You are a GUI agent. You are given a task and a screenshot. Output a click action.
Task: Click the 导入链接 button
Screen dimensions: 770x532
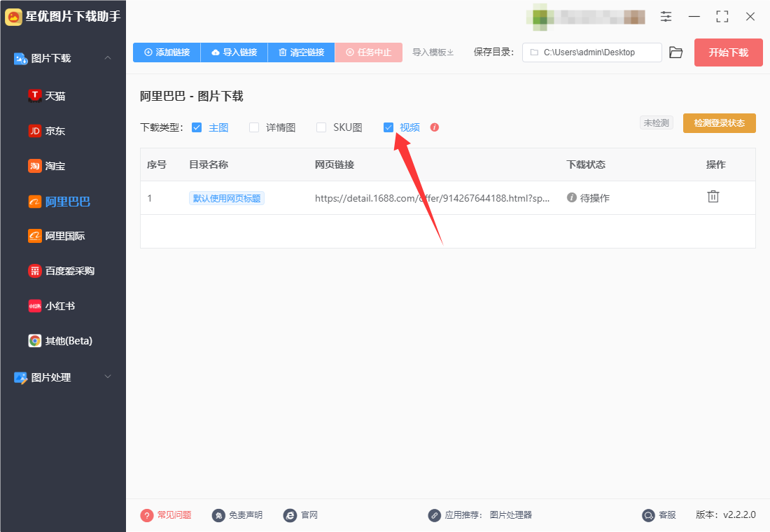coord(234,52)
